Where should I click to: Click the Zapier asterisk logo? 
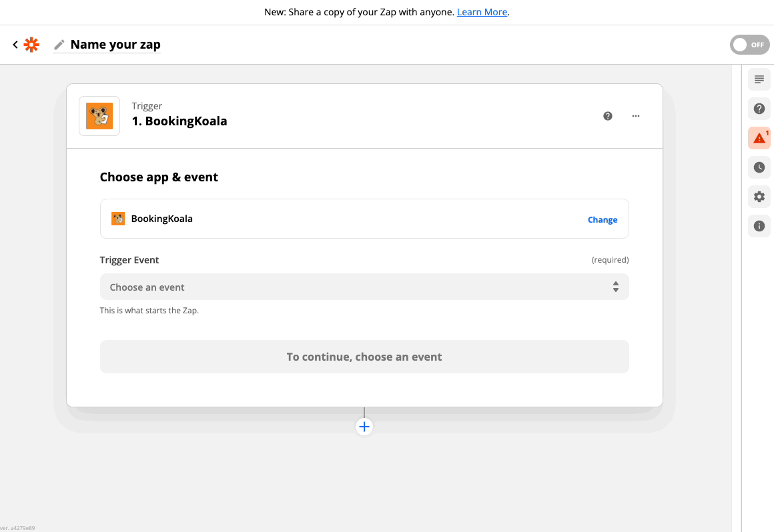(31, 45)
